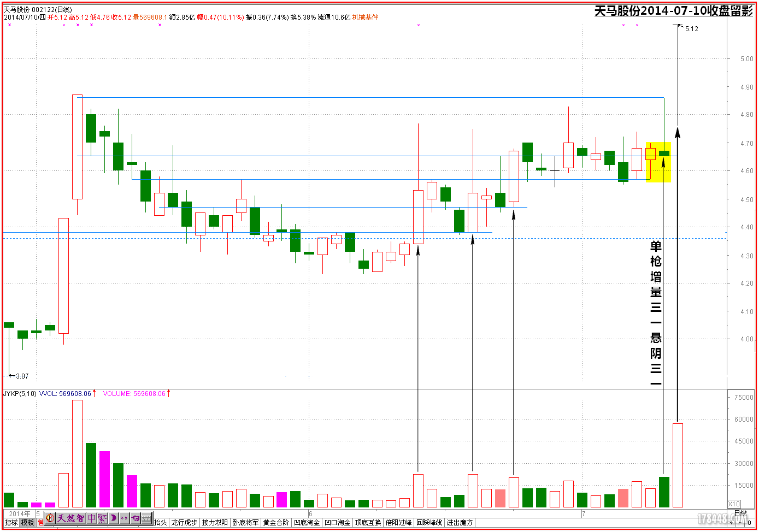Select the 卧底将军 indicator tab

(x=245, y=523)
